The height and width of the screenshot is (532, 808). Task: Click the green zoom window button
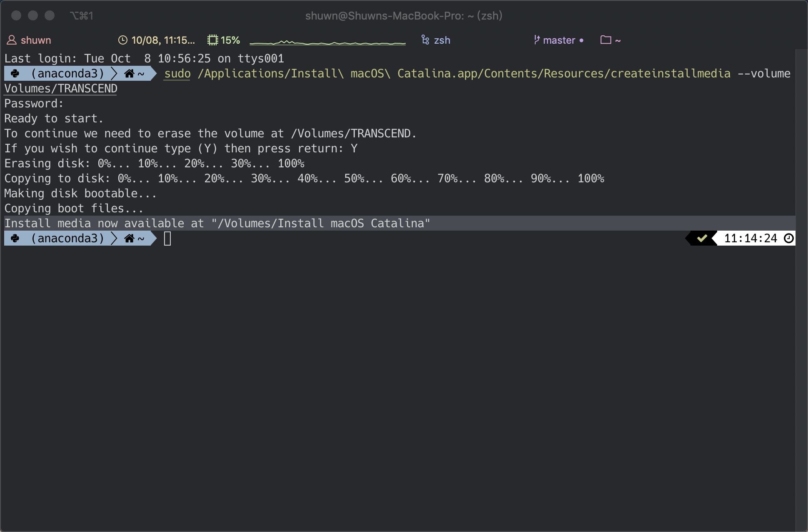coord(50,16)
